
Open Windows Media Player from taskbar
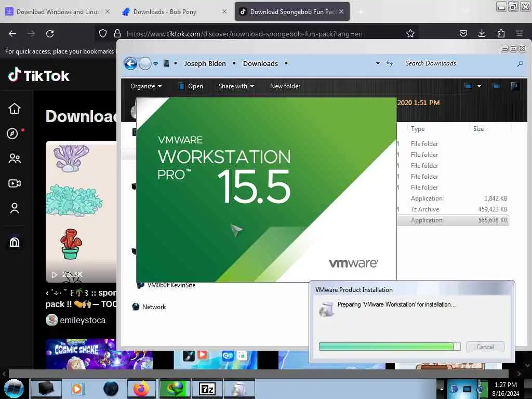tap(77, 389)
